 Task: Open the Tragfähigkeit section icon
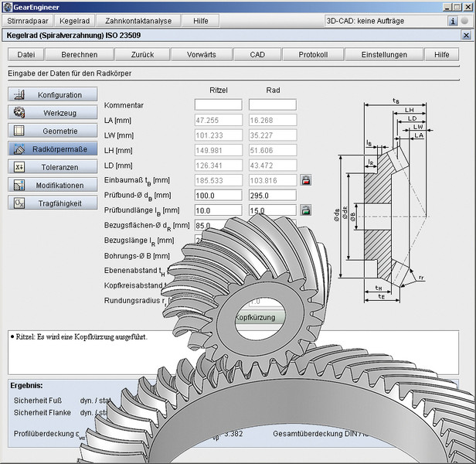click(x=18, y=203)
